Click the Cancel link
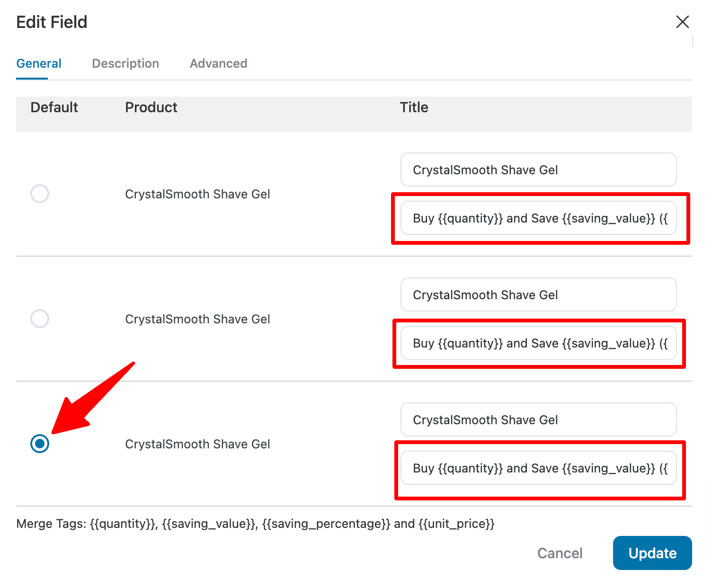Screen dimensions: 712x588 click(560, 553)
